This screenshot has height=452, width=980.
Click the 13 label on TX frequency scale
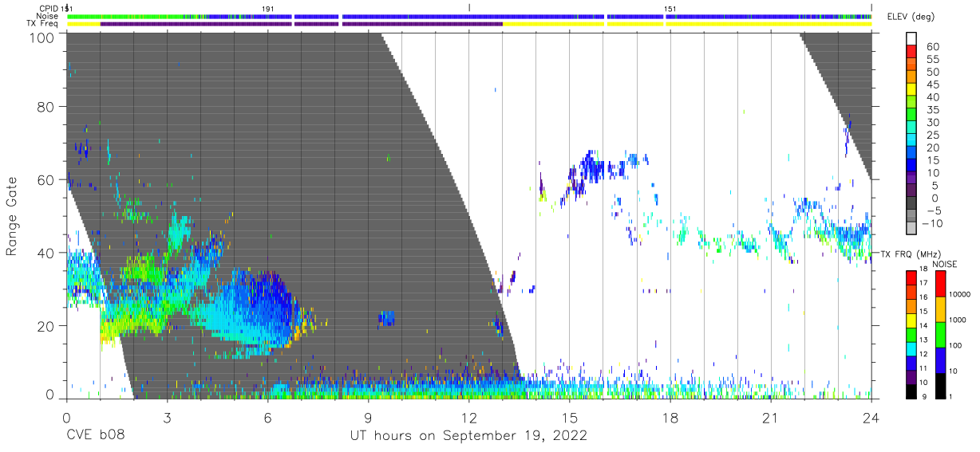[923, 340]
